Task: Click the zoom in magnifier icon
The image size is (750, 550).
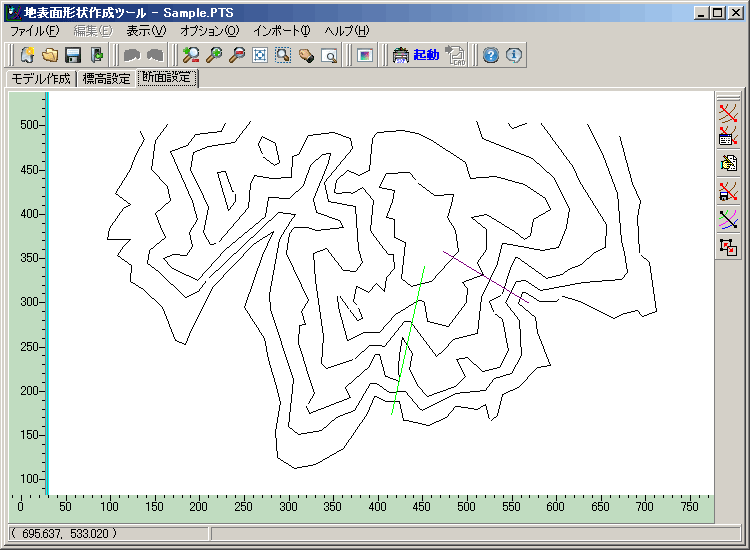Action: (214, 55)
